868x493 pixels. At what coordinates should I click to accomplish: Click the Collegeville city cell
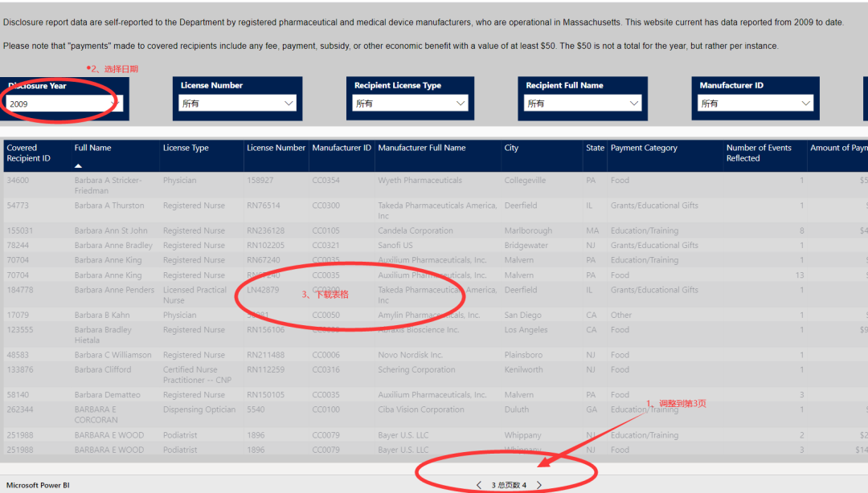pyautogui.click(x=525, y=181)
